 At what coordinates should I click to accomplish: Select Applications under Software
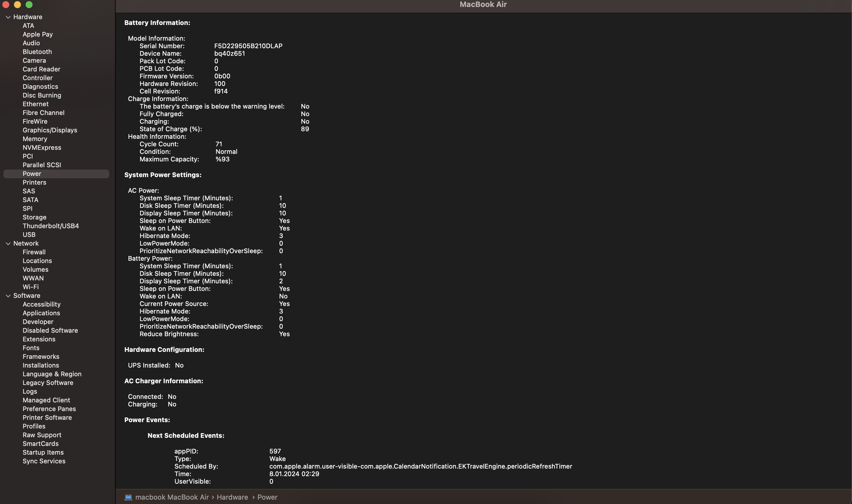[42, 313]
